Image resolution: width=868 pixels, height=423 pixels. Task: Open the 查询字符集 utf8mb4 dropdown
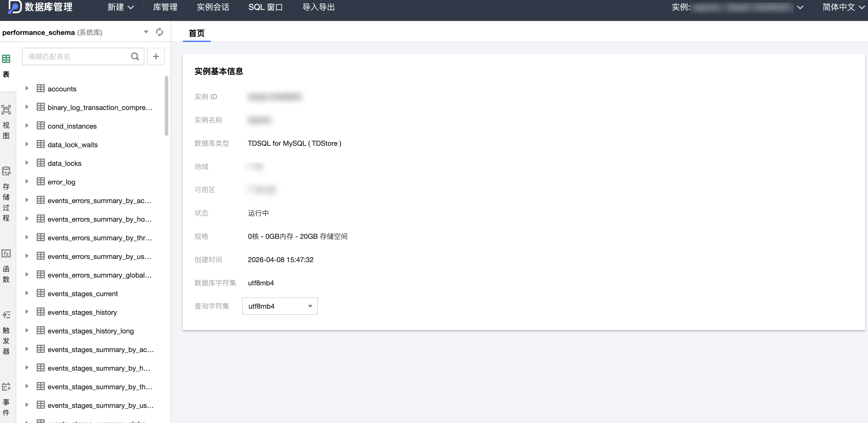pyautogui.click(x=280, y=306)
